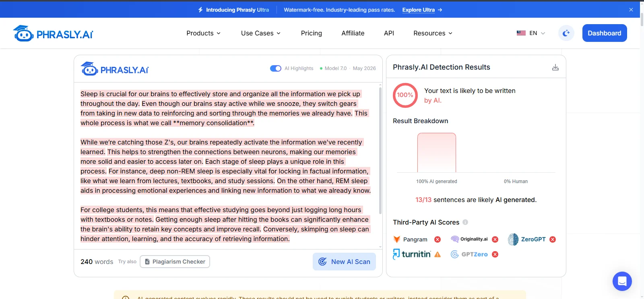Click the Pangram logo icon
Image resolution: width=644 pixels, height=299 pixels.
click(x=397, y=239)
